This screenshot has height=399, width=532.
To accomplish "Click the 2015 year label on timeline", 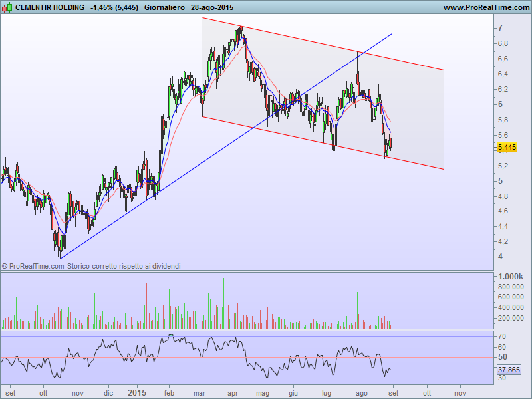I will point(137,393).
